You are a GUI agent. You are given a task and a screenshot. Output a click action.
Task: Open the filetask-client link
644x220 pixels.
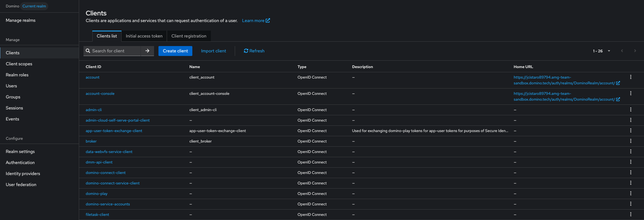pyautogui.click(x=97, y=214)
